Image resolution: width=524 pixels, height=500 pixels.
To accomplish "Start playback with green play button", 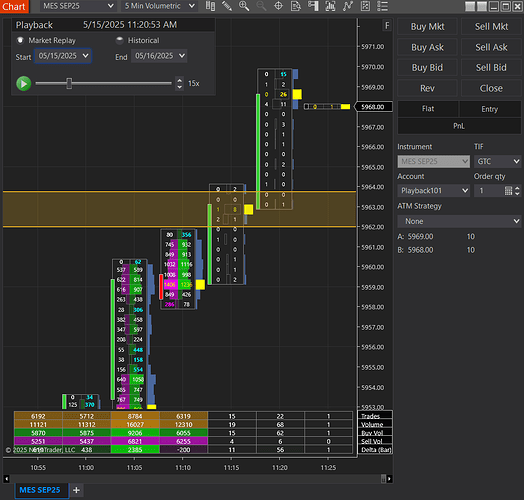I will (x=24, y=84).
